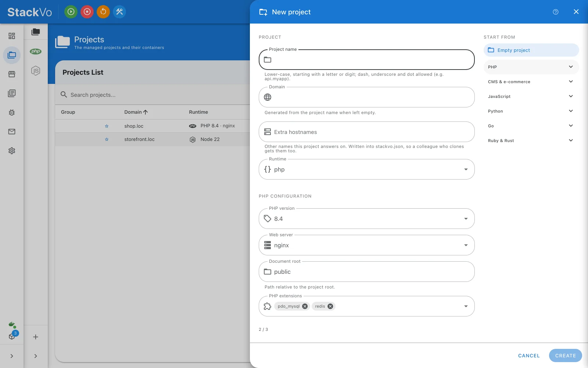Expand the CMS & e-commerce template group
The height and width of the screenshot is (368, 588).
(x=531, y=82)
